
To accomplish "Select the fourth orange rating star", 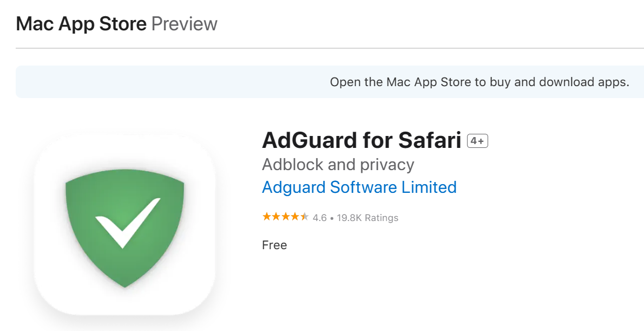I will (x=295, y=217).
